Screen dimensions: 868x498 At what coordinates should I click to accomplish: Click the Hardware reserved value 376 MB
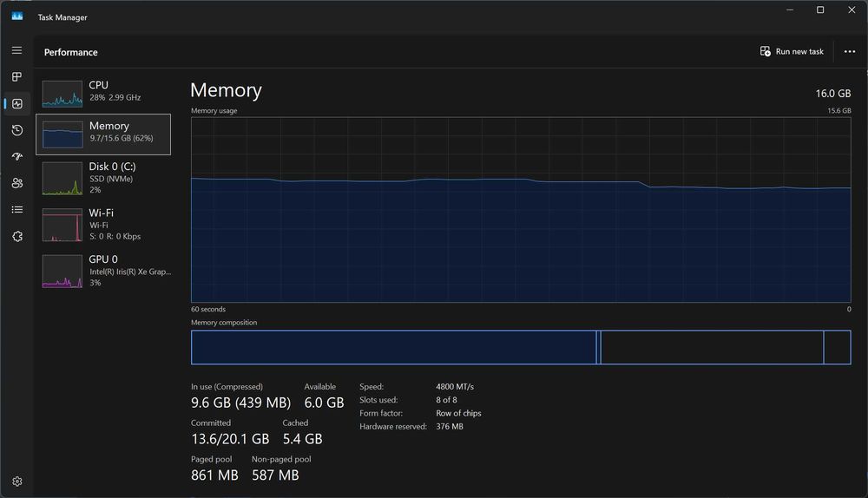click(x=450, y=427)
